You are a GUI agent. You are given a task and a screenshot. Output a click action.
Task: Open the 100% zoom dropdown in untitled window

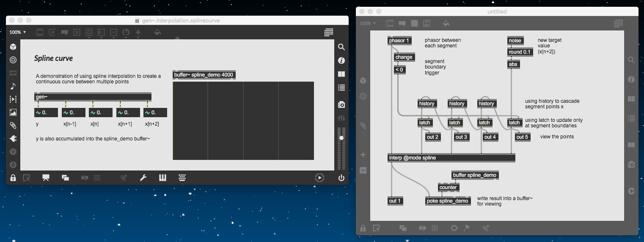(x=367, y=23)
